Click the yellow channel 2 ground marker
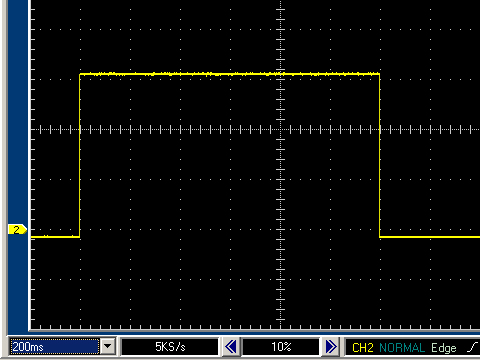Viewport: 480px width, 360px height. [x=17, y=230]
